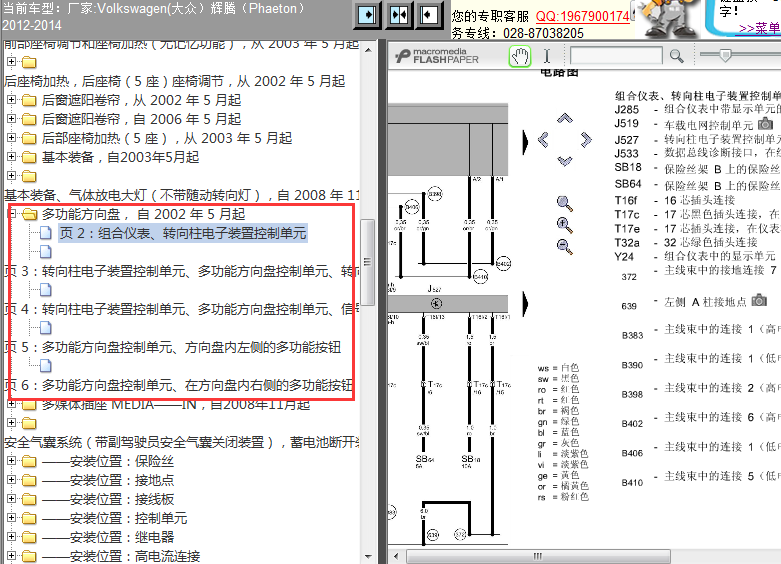Screen dimensions: 781x564
Task: Open 页 6：在方向盘内右侧的多功能按钮 entry
Action: (x=179, y=385)
